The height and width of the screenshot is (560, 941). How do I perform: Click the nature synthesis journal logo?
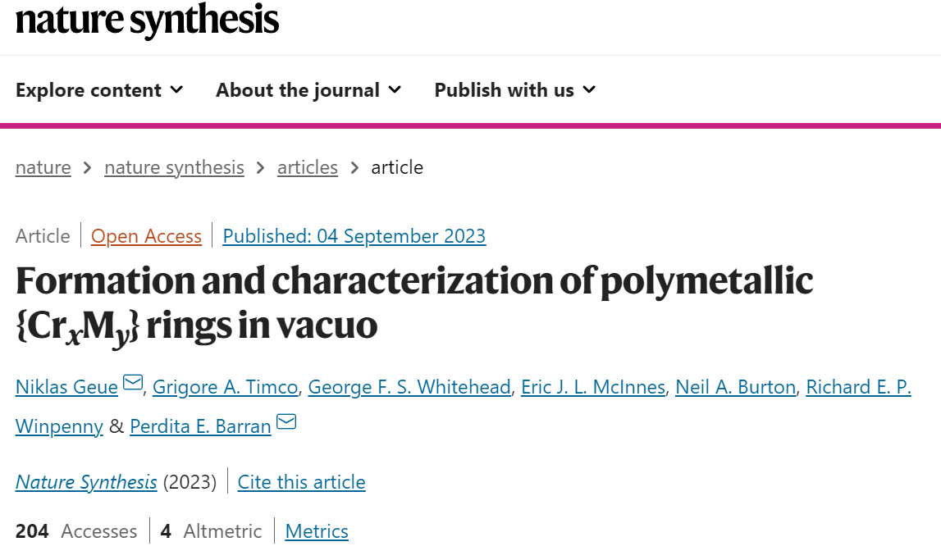click(x=147, y=20)
